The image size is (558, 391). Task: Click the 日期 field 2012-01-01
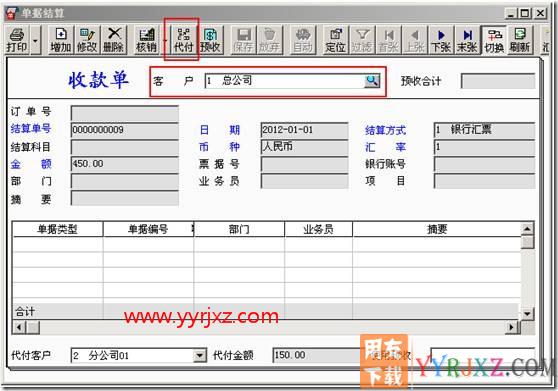[x=304, y=130]
